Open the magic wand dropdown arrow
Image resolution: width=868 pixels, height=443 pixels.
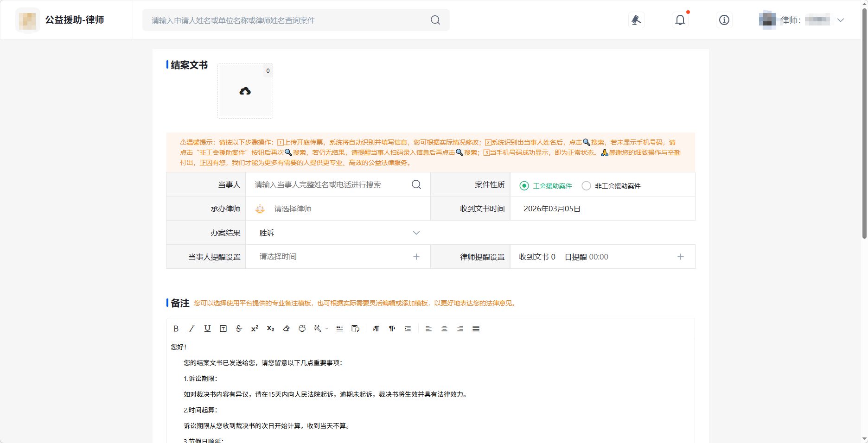[327, 329]
